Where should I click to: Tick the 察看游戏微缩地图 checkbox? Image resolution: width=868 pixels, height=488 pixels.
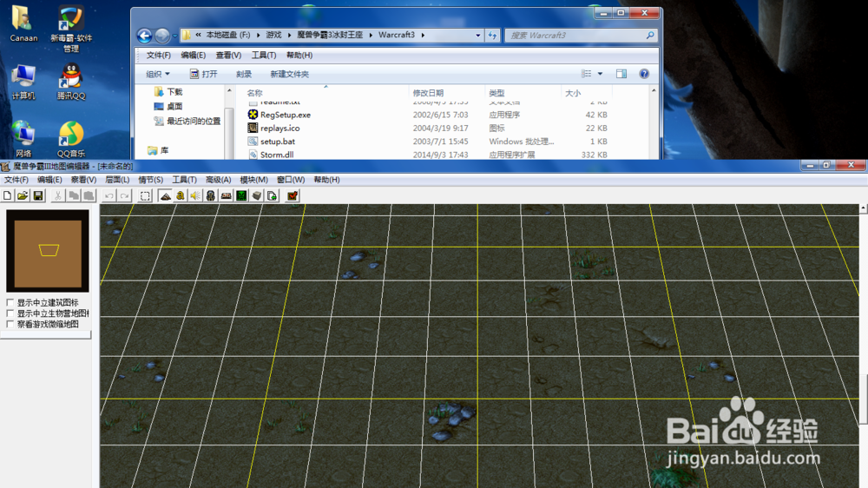[x=10, y=324]
